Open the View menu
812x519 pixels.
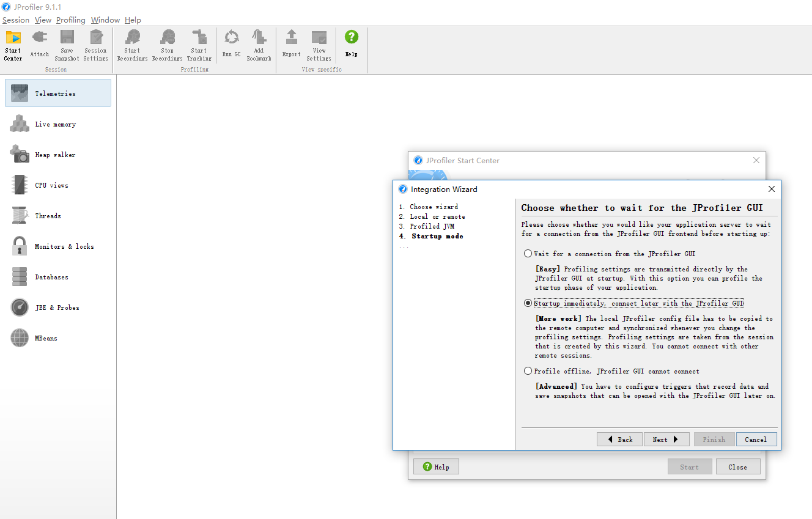point(43,20)
